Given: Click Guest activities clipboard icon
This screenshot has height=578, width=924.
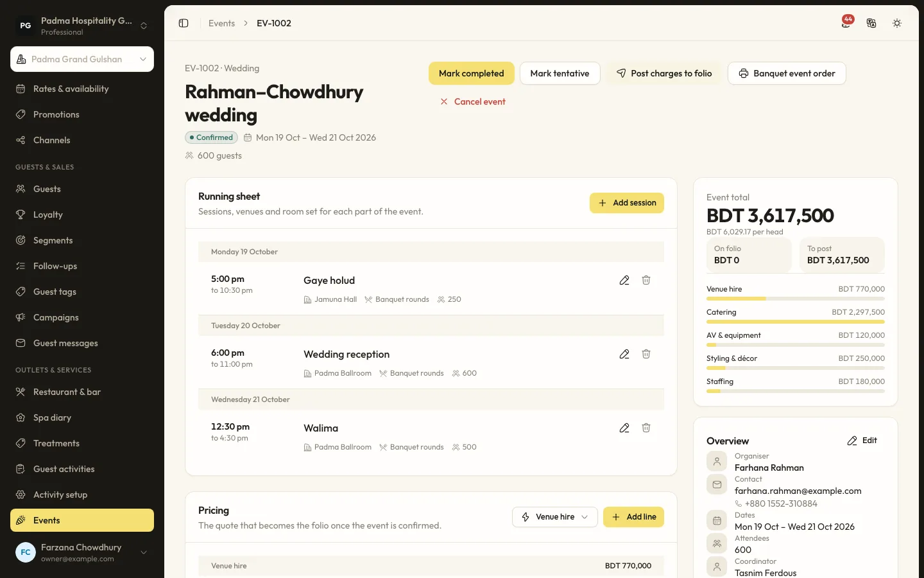Looking at the screenshot, I should tap(21, 469).
